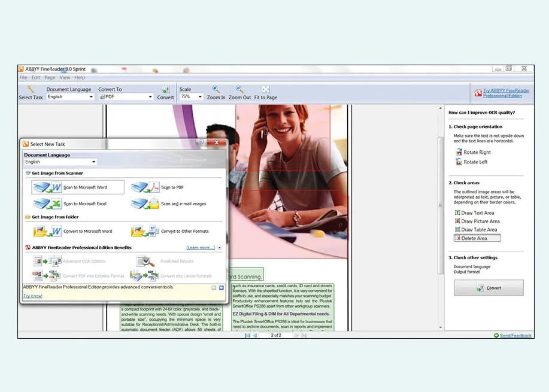Click the large Convert button in right panel
549x392 pixels.
[x=489, y=288]
